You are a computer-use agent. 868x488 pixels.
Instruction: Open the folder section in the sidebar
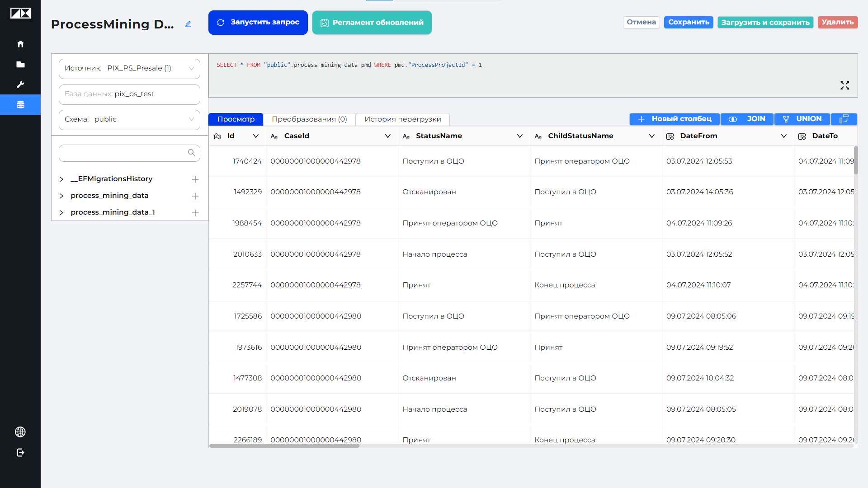20,64
